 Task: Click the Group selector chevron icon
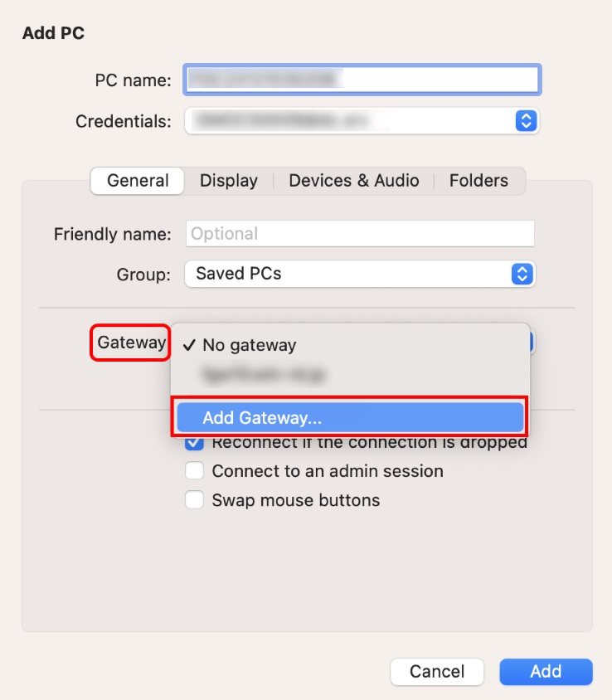[522, 274]
